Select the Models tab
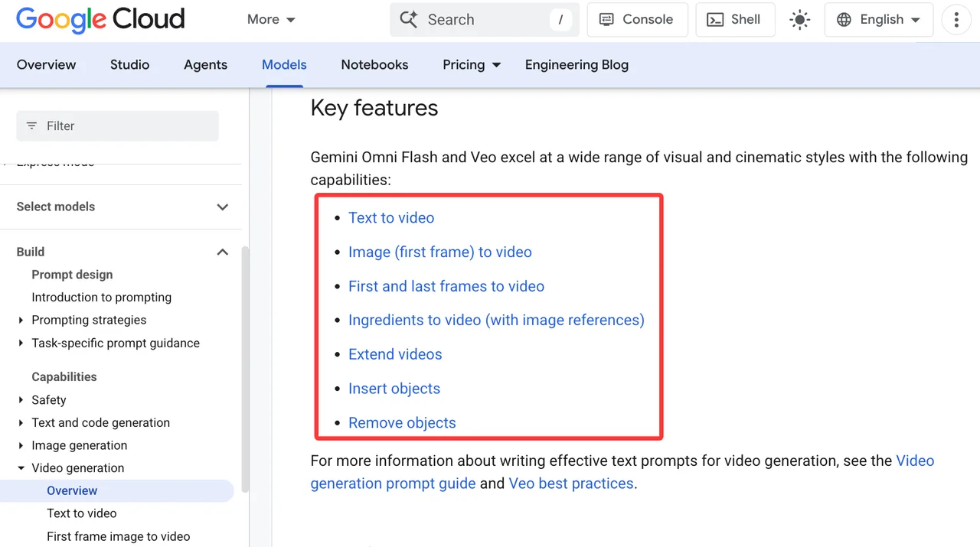The width and height of the screenshot is (980, 547). 284,65
